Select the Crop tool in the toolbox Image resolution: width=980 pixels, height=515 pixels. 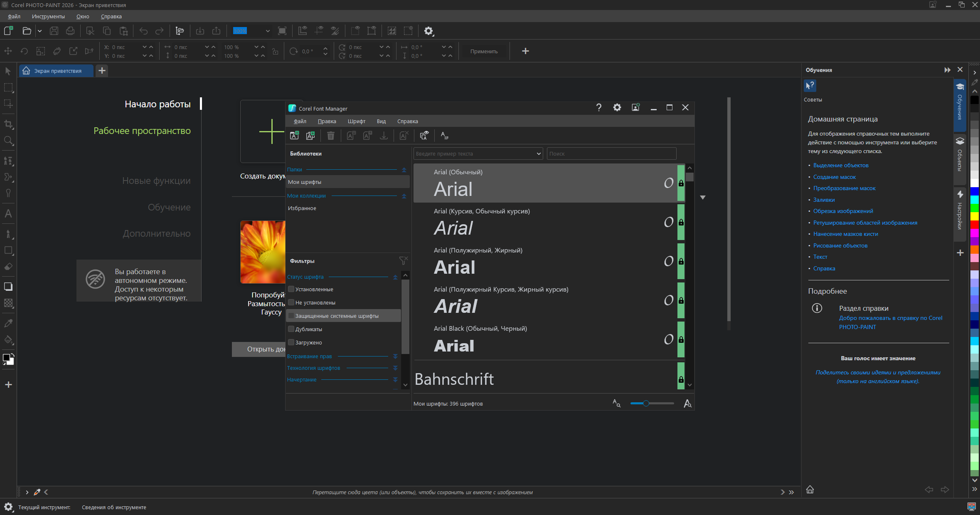pos(8,124)
